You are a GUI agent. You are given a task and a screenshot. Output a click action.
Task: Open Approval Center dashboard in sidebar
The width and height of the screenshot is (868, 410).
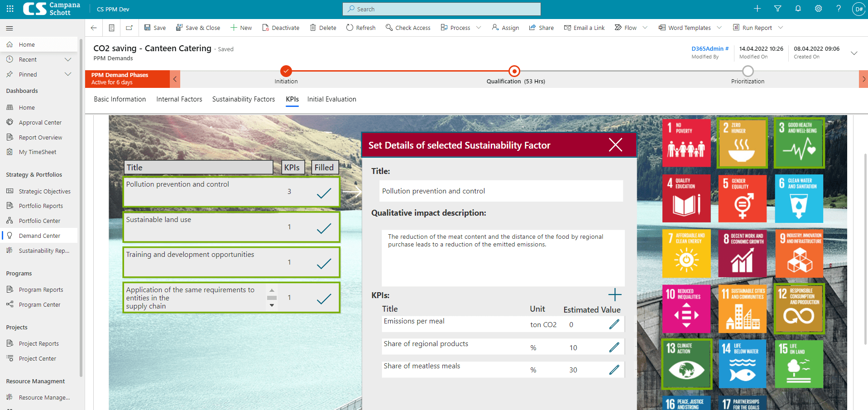pyautogui.click(x=40, y=122)
